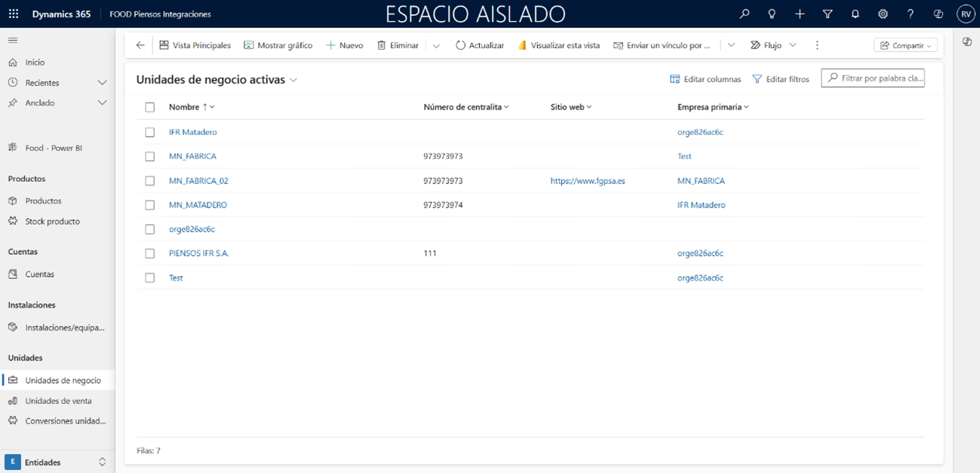This screenshot has height=473, width=980.
Task: Click the back arrow in command bar
Action: click(x=140, y=45)
